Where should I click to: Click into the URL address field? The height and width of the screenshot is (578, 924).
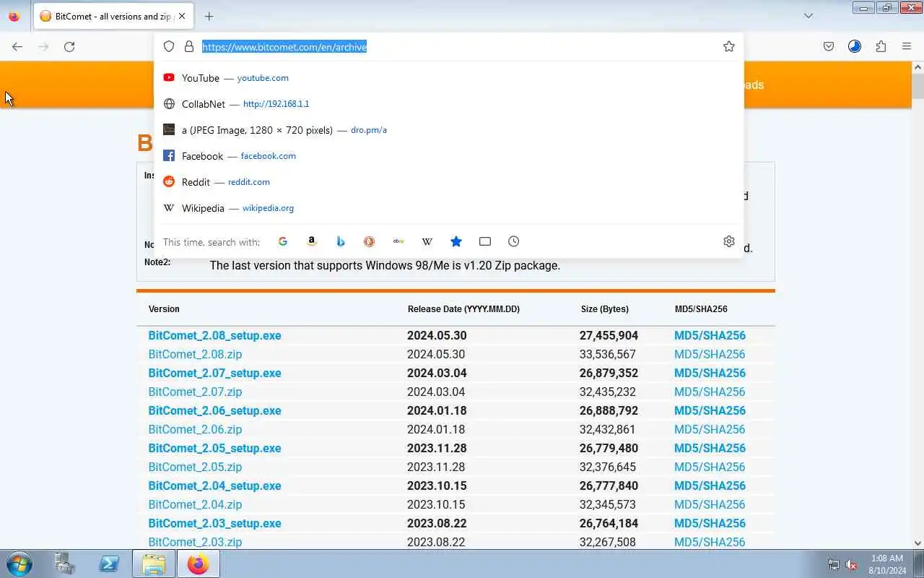tap(458, 46)
